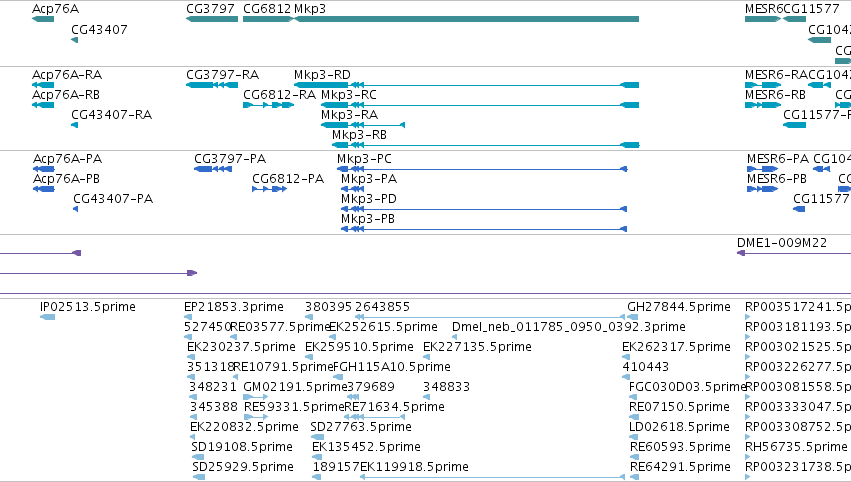Screen dimensions: 851x482
Task: Select protein Mkp3-PD
Action: [484, 210]
